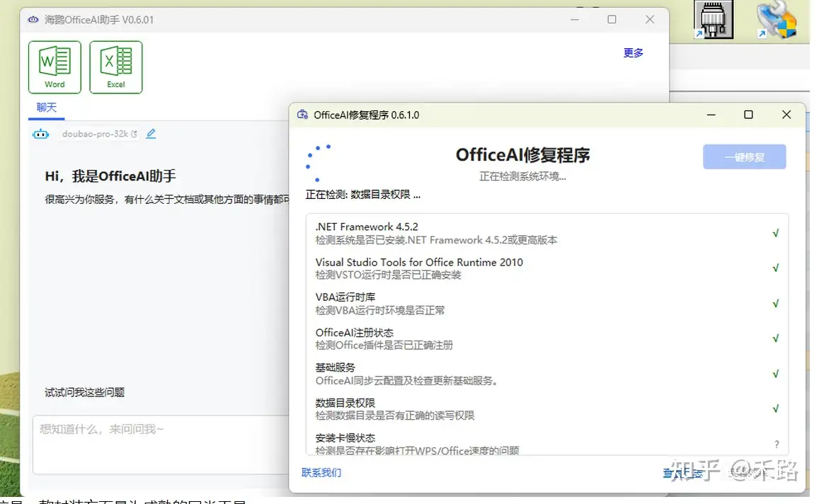
Task: Open the network adapter desktop shortcut icon
Action: pos(714,20)
